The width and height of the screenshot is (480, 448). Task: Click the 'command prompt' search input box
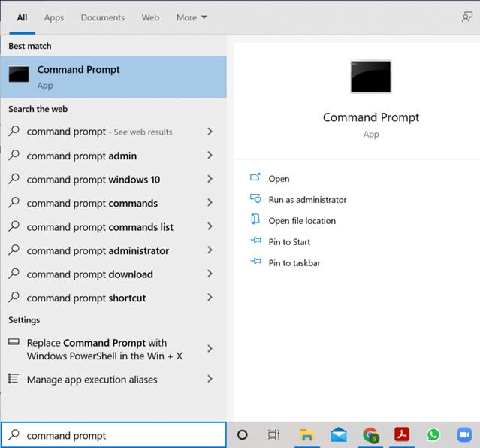[113, 434]
